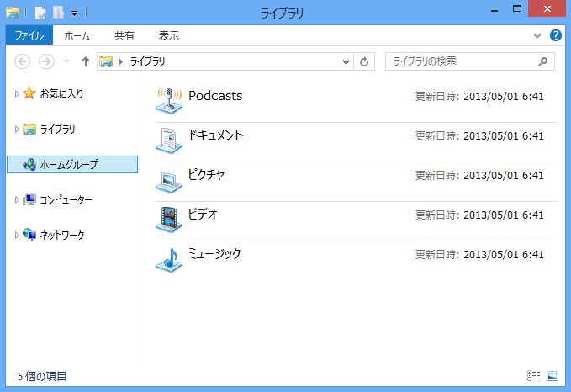The width and height of the screenshot is (571, 392).
Task: Go forward with the forward arrow
Action: click(46, 61)
